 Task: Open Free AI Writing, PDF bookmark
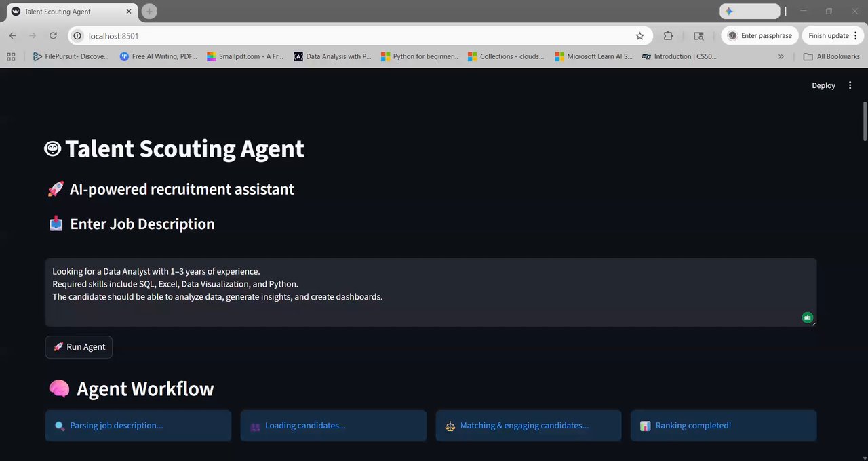tap(159, 56)
